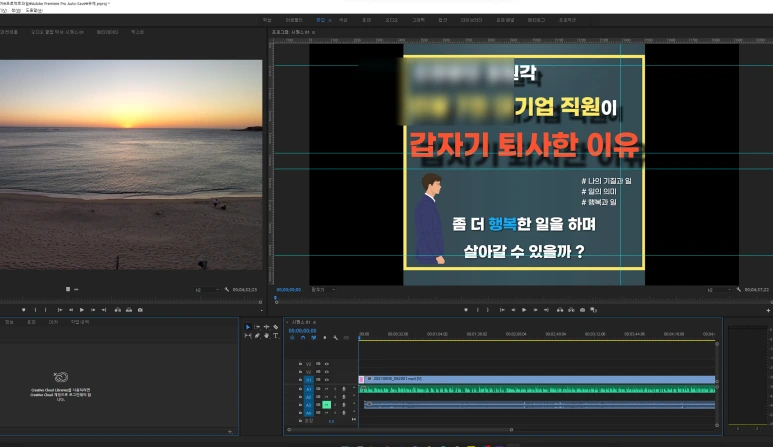The height and width of the screenshot is (447, 773).
Task: Select the Hand tool
Action: tap(267, 336)
